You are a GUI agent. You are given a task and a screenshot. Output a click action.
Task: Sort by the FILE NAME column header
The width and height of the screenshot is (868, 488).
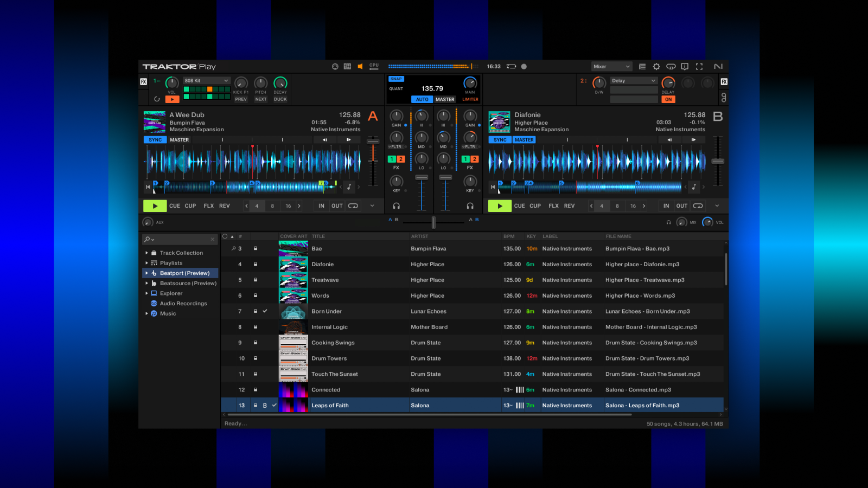click(x=618, y=236)
